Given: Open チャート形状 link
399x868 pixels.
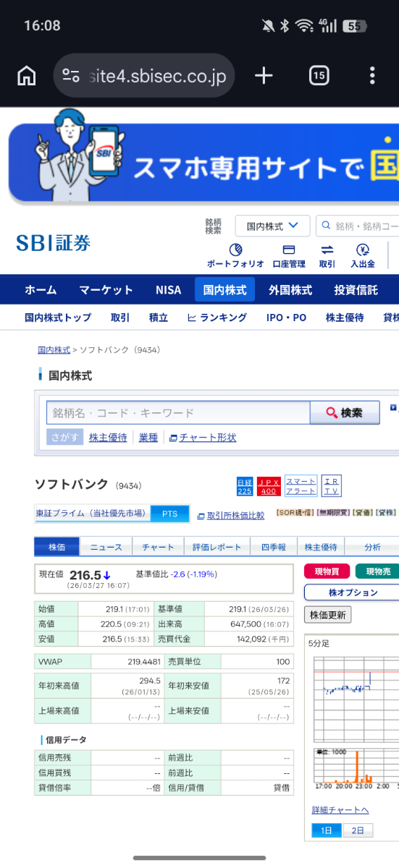Looking at the screenshot, I should click(x=203, y=438).
